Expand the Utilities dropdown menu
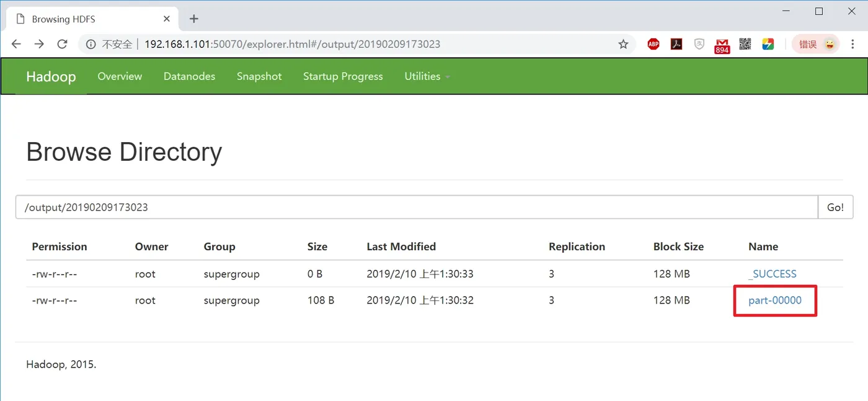This screenshot has width=868, height=401. coord(427,76)
